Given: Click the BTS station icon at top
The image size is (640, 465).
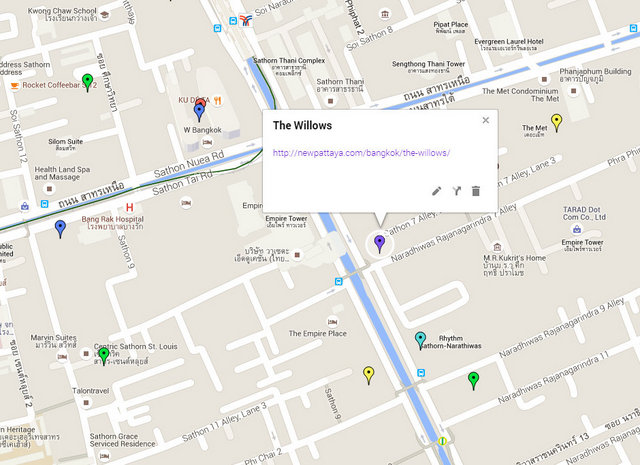Looking at the screenshot, I should (x=245, y=20).
